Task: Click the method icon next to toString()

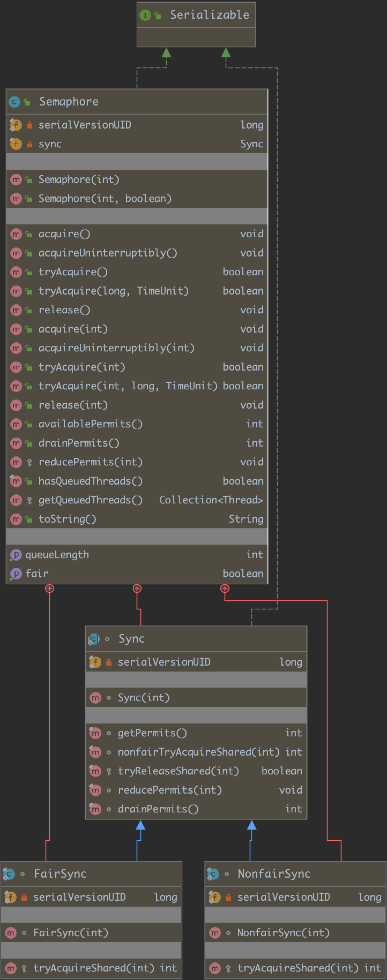Action: point(16,519)
